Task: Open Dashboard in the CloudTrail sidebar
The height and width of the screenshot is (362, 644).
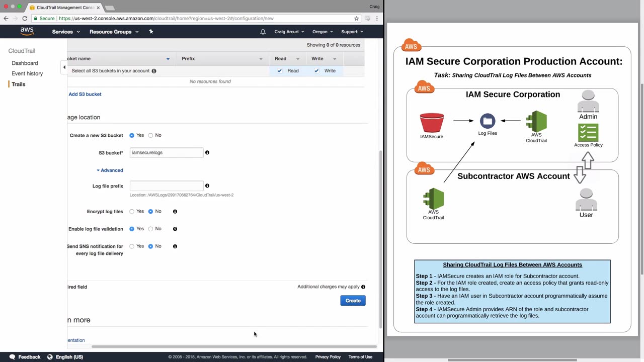Action: click(x=25, y=63)
